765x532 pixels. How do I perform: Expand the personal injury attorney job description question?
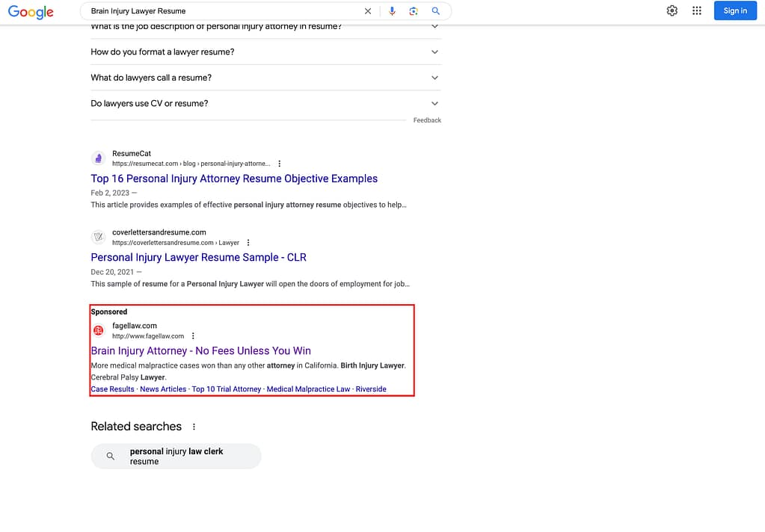(x=266, y=27)
